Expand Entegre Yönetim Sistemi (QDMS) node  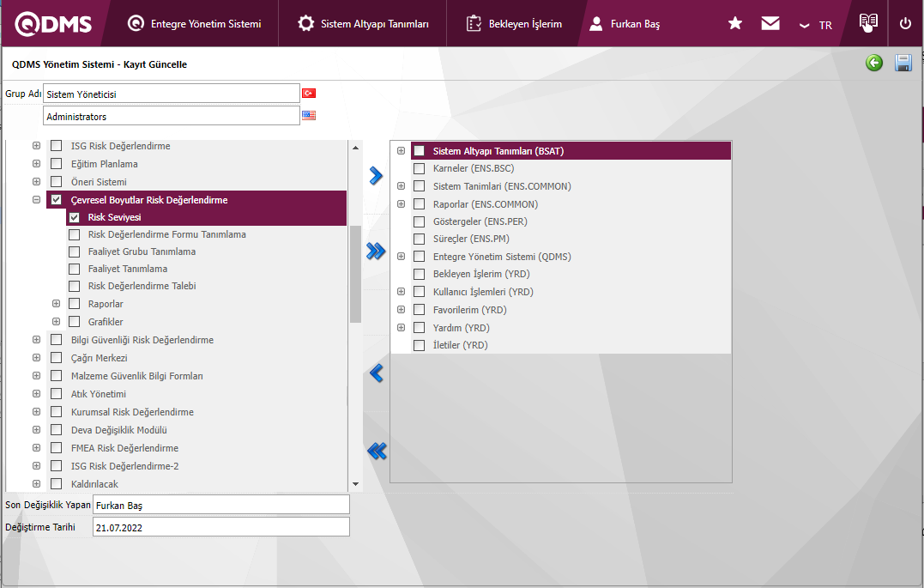coord(401,257)
